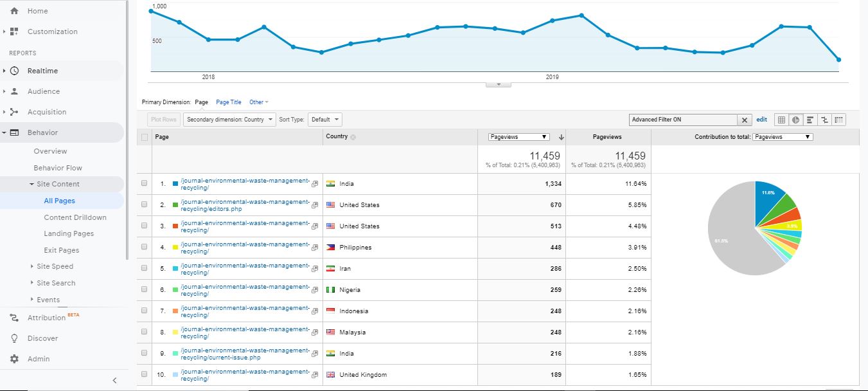Switch to the performance bar view icon
Screen dimensions: 868x391
810,120
